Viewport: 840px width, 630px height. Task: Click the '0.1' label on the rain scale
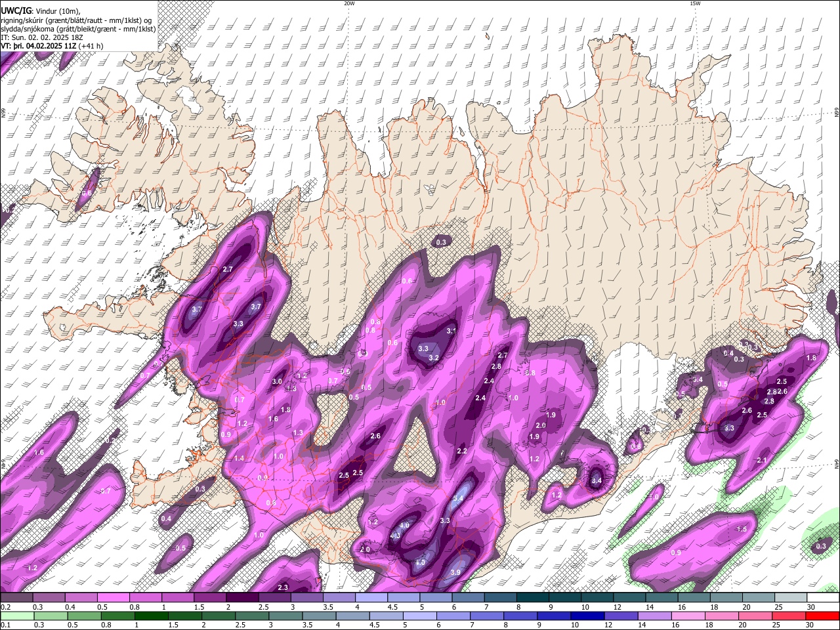pos(6,625)
